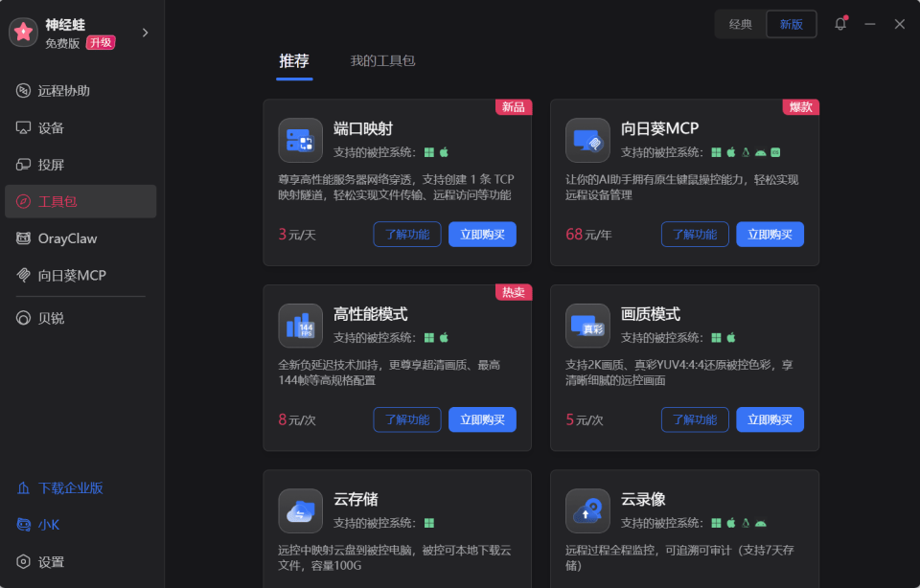Click the 热卖 badge on 高性能模式
The image size is (920, 588).
pos(514,292)
